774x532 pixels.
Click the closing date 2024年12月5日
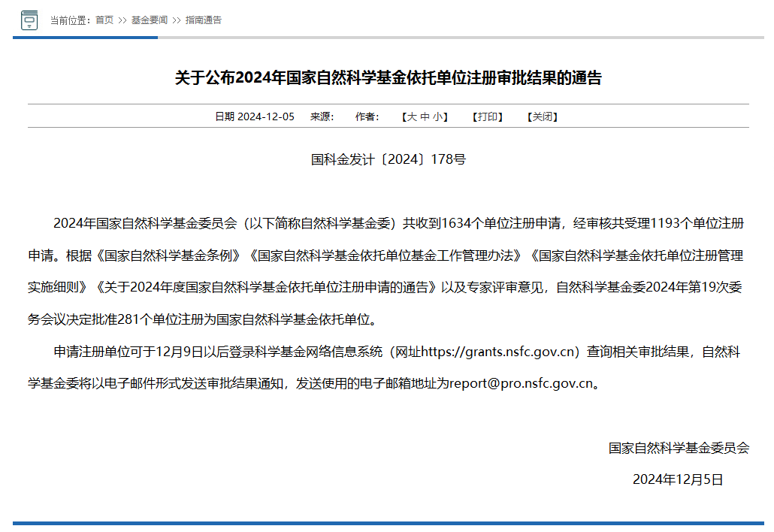click(678, 479)
